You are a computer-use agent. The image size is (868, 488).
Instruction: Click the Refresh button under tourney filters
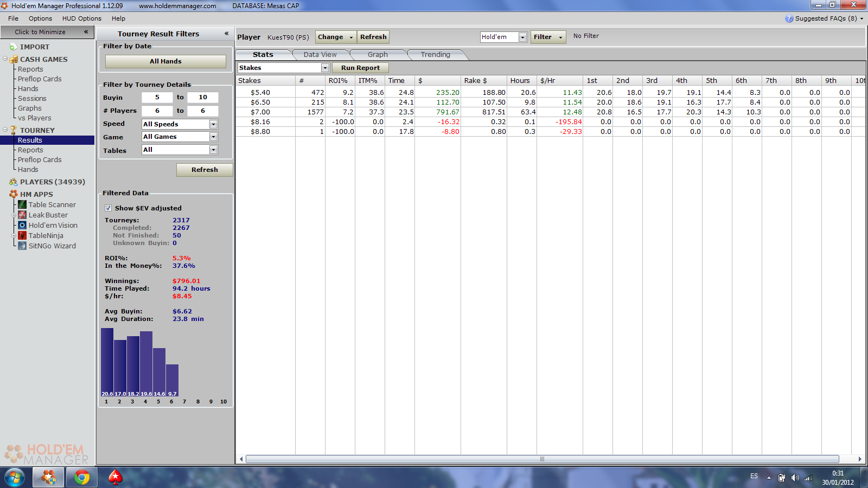(205, 170)
